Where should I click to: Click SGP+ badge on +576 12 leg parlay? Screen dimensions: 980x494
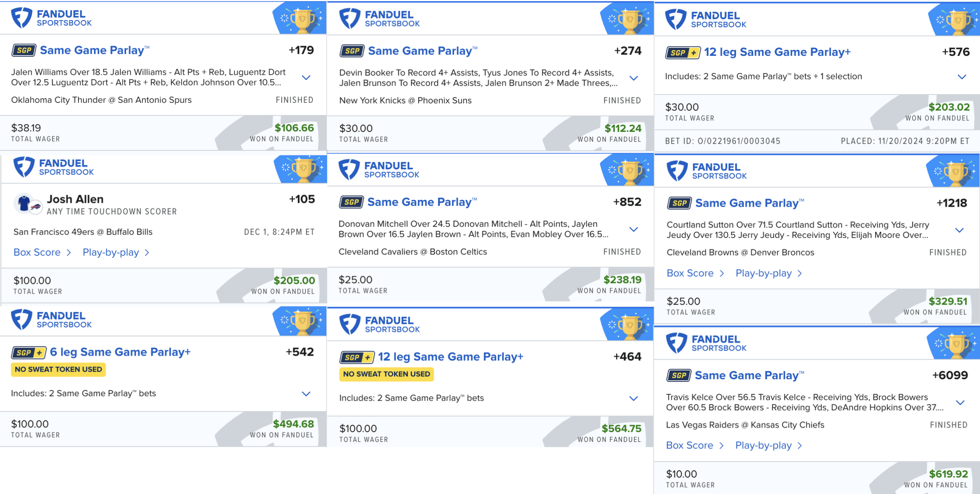tap(682, 53)
